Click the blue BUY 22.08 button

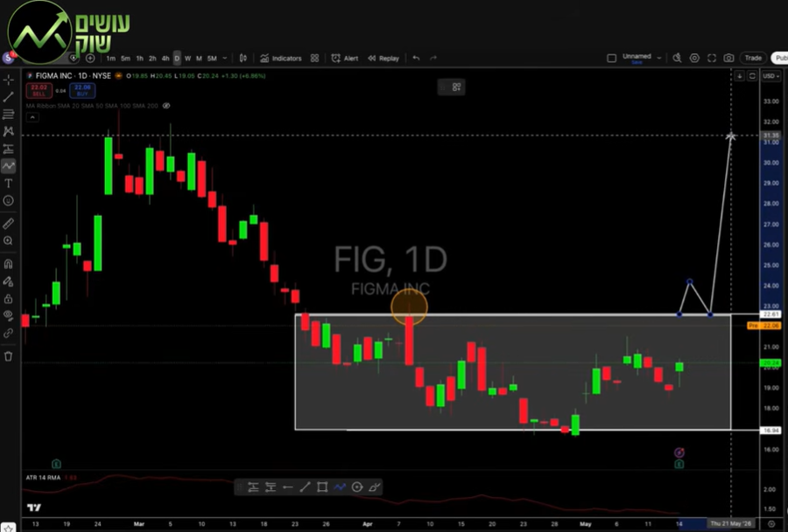pos(82,90)
